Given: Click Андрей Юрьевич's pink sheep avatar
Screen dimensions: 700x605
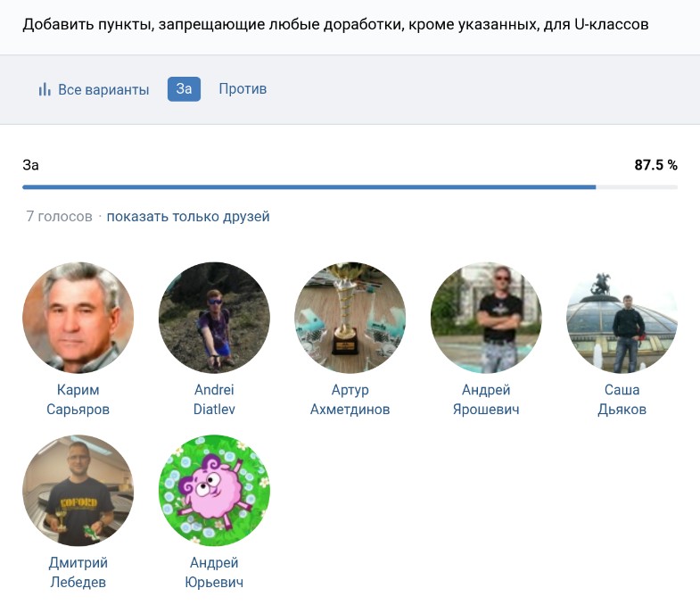Looking at the screenshot, I should 214,490.
